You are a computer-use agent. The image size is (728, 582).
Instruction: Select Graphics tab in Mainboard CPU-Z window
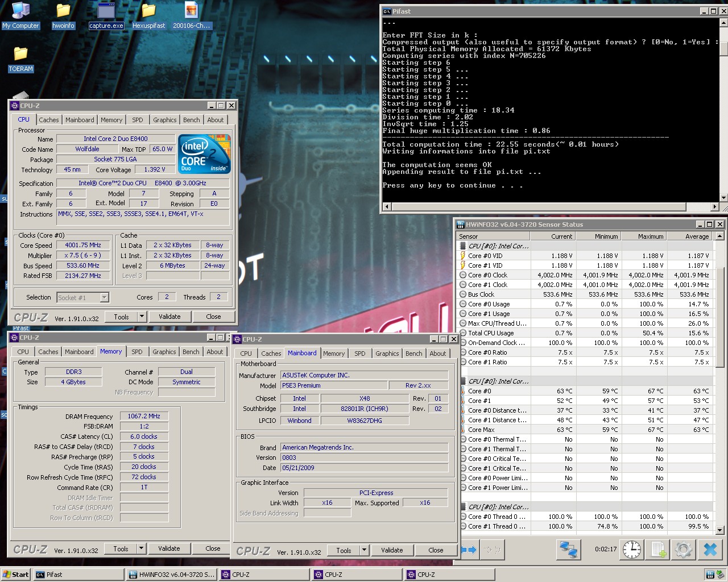[x=387, y=354]
